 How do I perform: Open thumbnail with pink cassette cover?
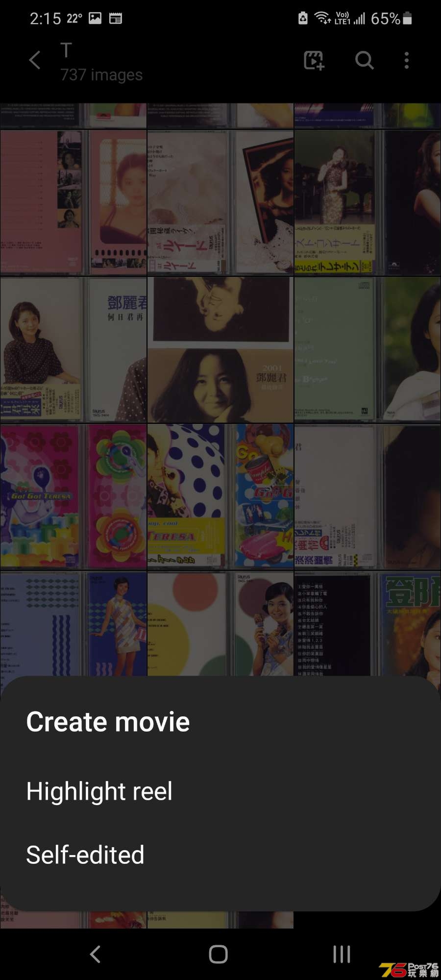tap(73, 202)
